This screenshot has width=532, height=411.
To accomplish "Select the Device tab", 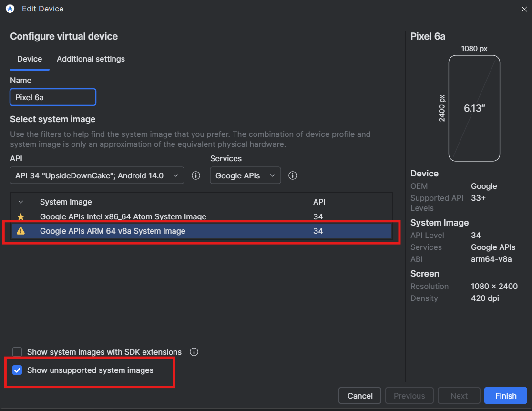I will pyautogui.click(x=30, y=59).
